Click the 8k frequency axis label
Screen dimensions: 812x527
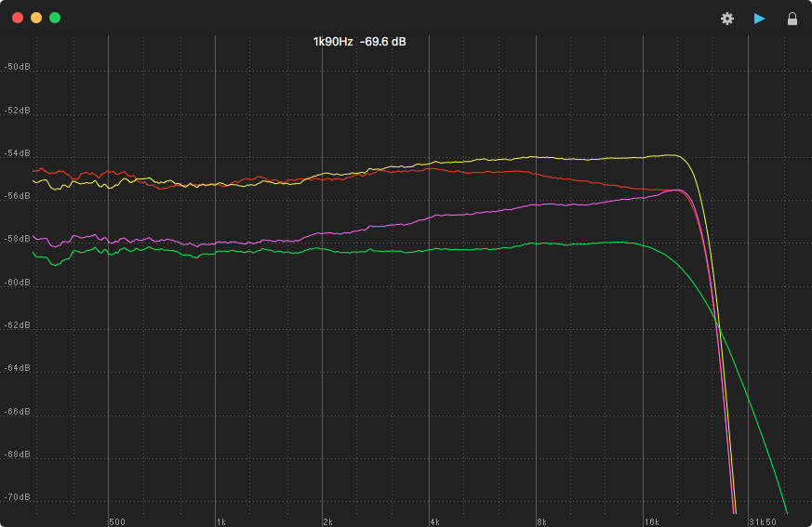point(540,521)
